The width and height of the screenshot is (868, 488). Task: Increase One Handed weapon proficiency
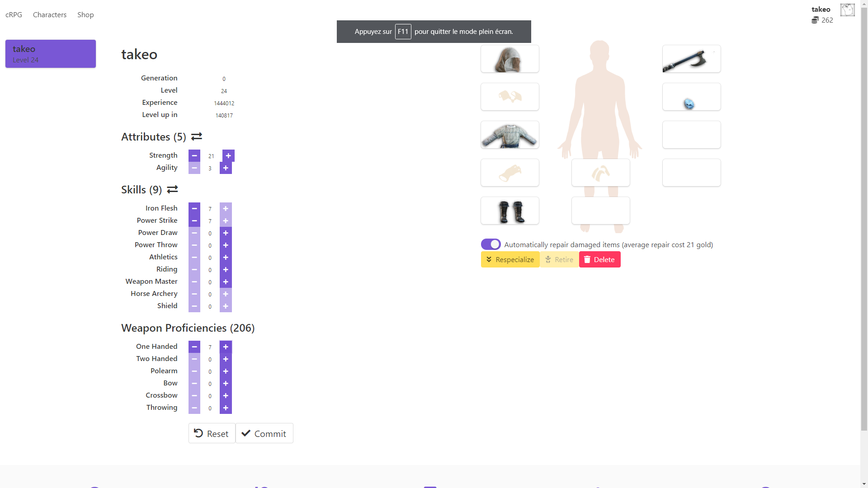pos(226,347)
